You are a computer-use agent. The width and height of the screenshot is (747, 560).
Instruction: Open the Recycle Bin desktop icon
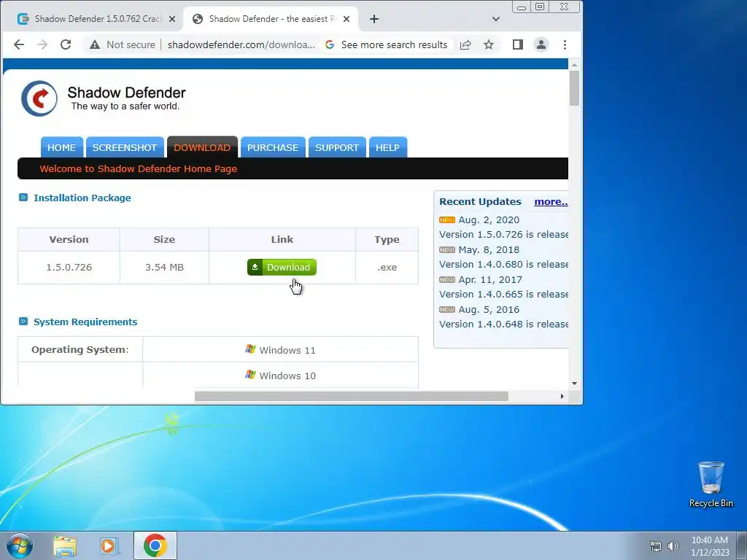711,484
